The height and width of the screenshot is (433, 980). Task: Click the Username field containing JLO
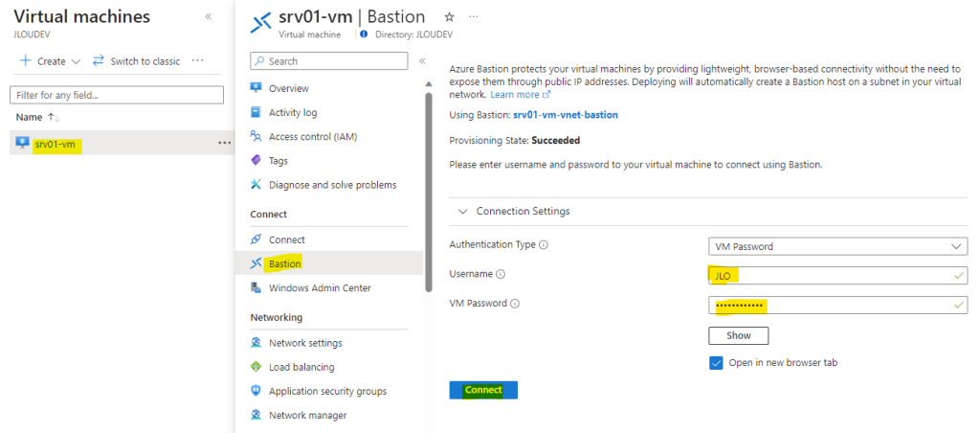click(838, 275)
